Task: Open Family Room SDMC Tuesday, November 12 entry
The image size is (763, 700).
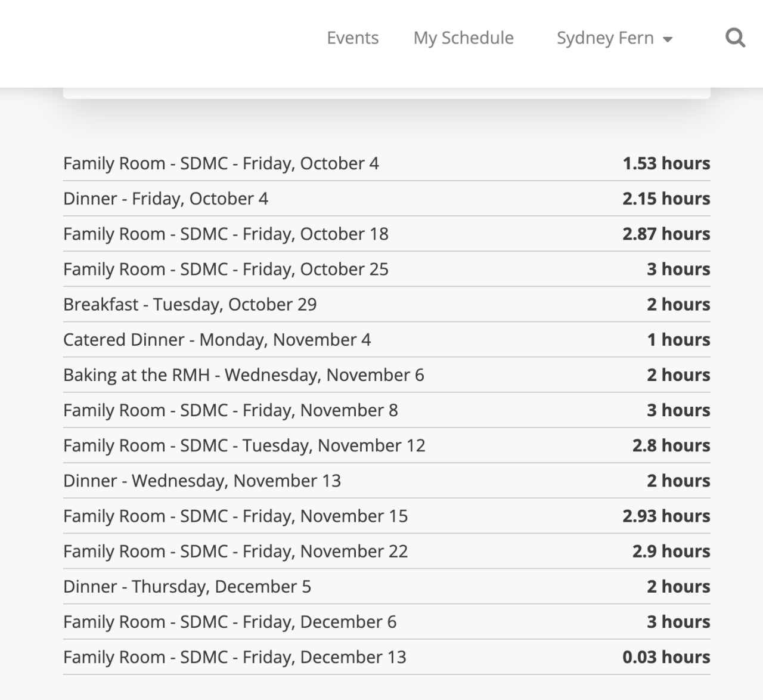Action: [244, 445]
